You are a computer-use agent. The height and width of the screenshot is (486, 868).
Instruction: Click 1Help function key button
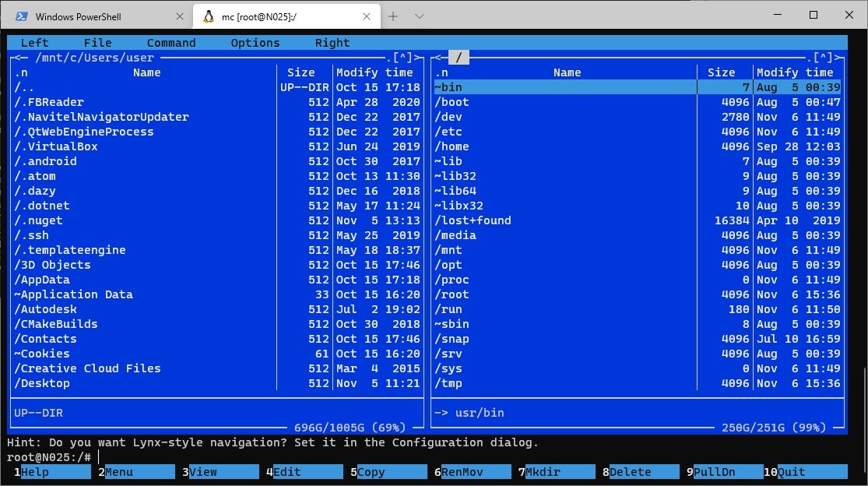[x=53, y=472]
